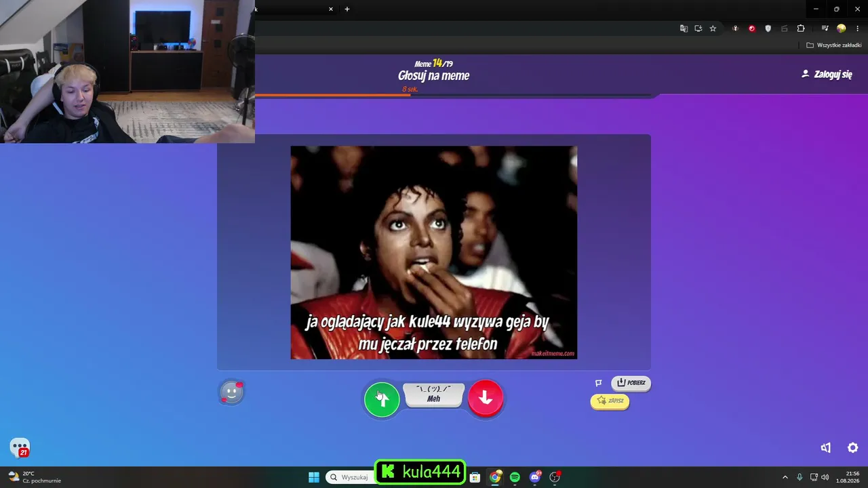Screen dimensions: 868x488
Task: Show hidden system tray icons
Action: 785,477
